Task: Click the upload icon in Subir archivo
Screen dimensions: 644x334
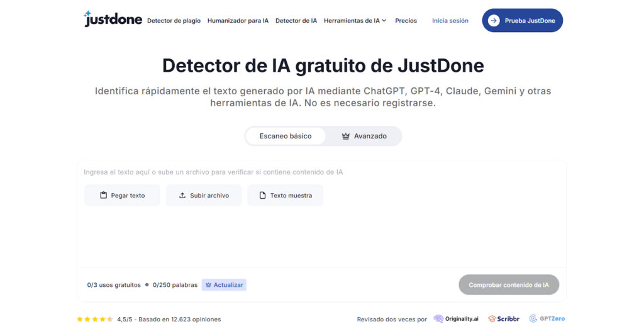Action: [182, 195]
